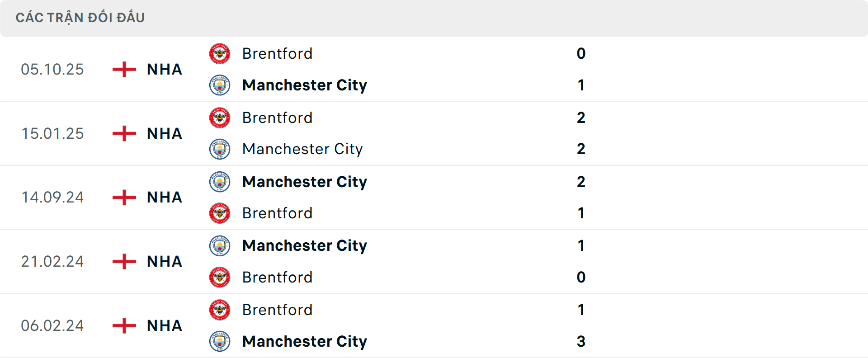Click the date 05.10.25
The height and width of the screenshot is (358, 868).
coord(52,69)
